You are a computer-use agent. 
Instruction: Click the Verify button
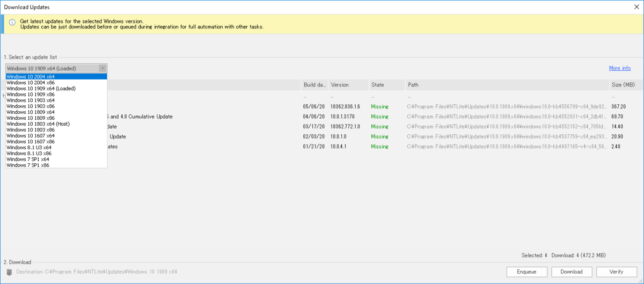tap(617, 272)
